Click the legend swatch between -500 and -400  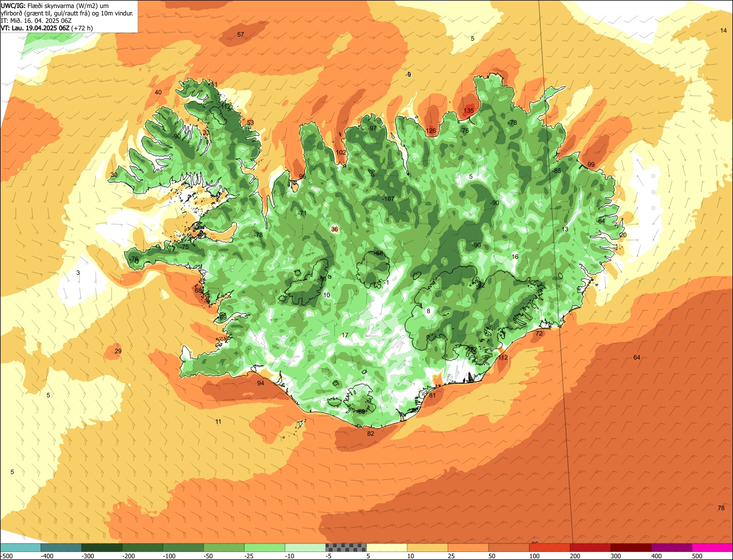coord(21,547)
